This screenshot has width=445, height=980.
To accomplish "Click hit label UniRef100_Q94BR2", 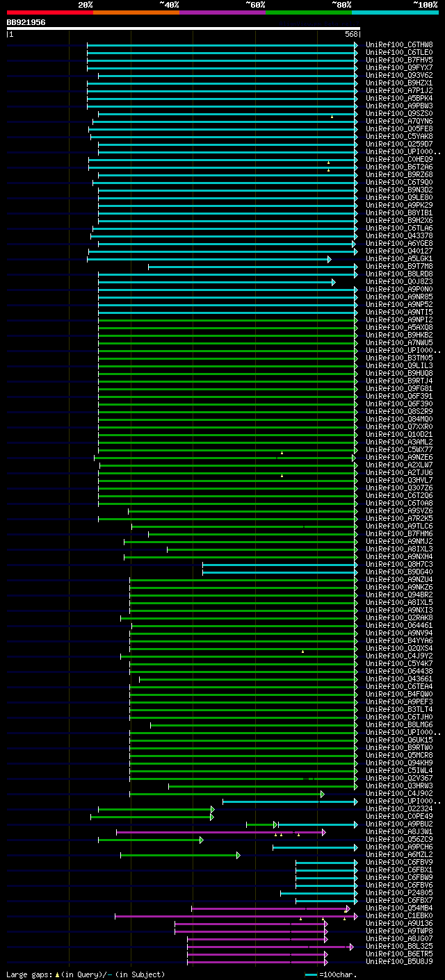I will [399, 595].
